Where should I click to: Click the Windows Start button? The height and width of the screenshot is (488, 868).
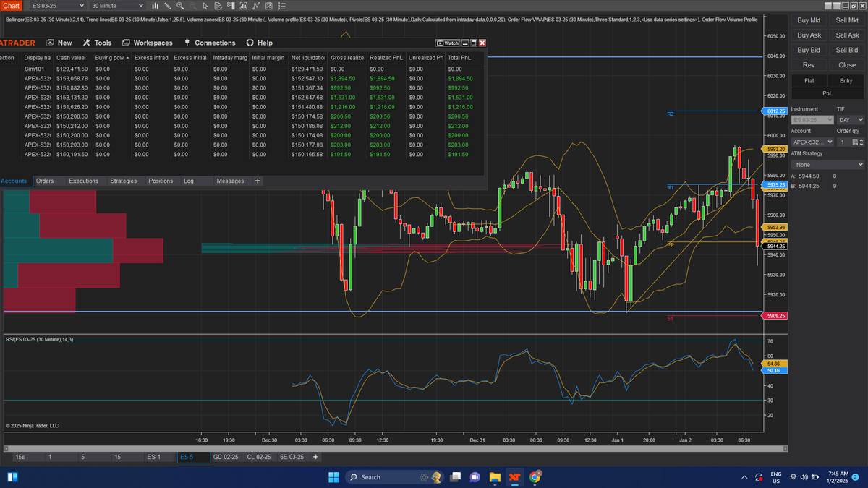333,476
